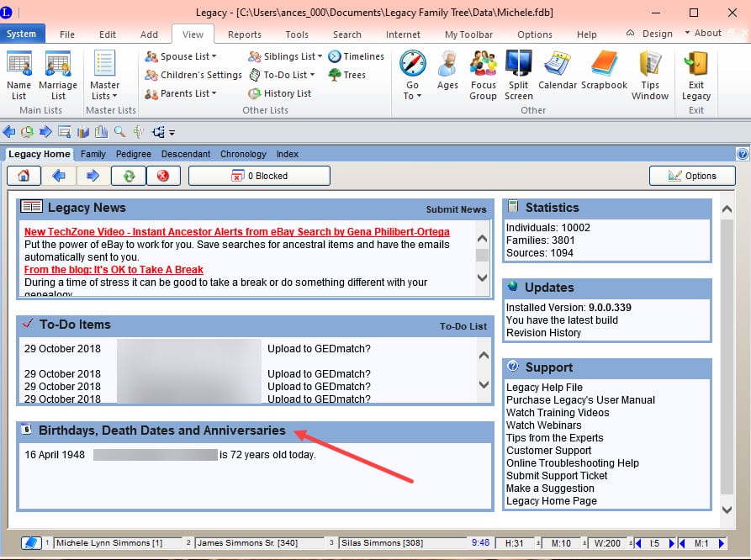
Task: Expand the Spouse List dropdown
Action: coord(182,56)
